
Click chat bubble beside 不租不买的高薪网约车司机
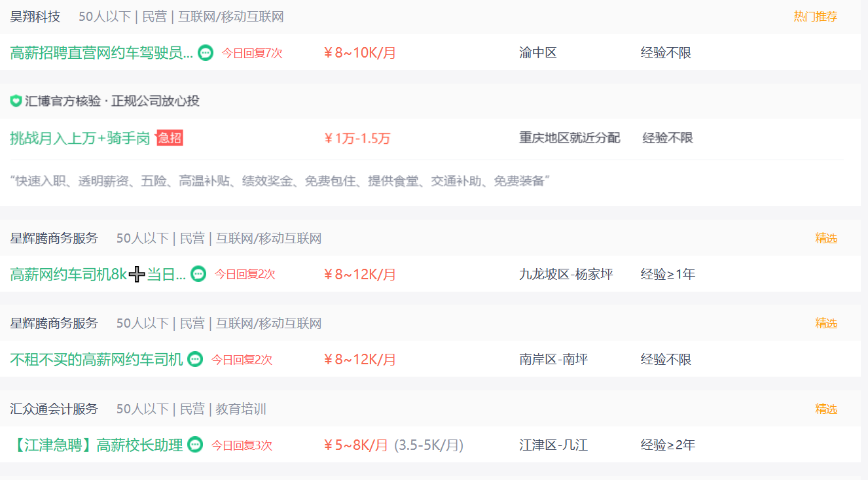[195, 359]
